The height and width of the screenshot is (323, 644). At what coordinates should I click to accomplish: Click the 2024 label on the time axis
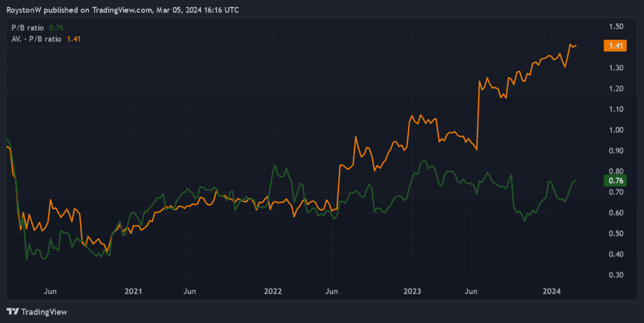pyautogui.click(x=552, y=291)
